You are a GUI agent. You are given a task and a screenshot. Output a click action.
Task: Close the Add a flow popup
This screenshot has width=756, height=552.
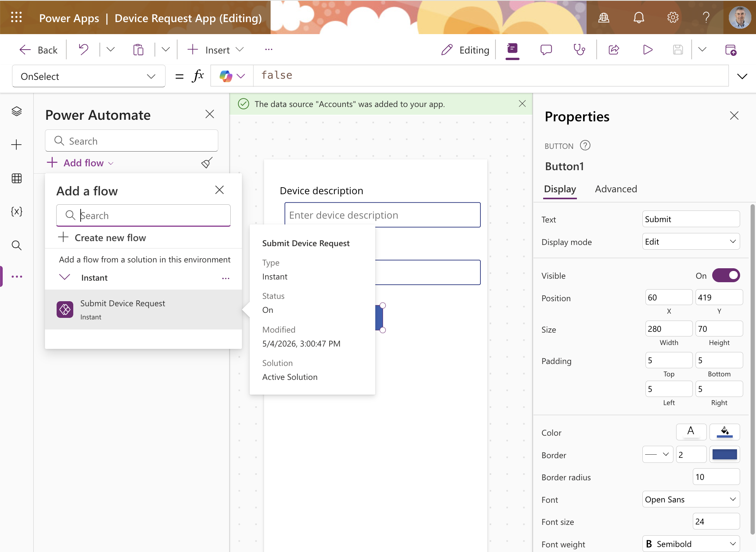(219, 190)
